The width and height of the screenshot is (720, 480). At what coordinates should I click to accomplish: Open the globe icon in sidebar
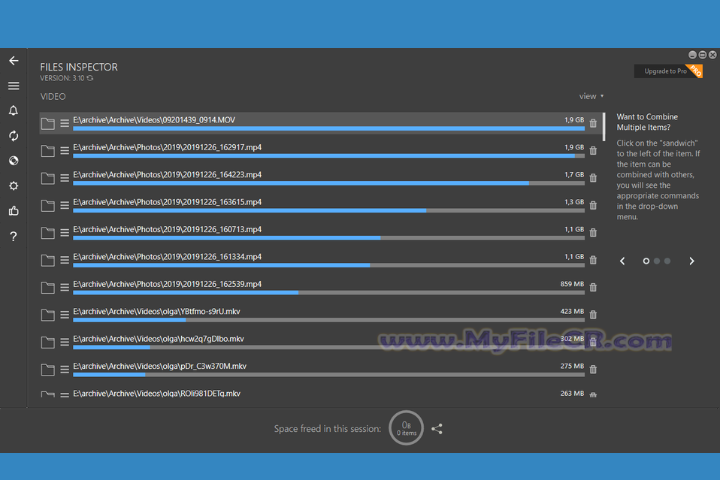coord(14,161)
